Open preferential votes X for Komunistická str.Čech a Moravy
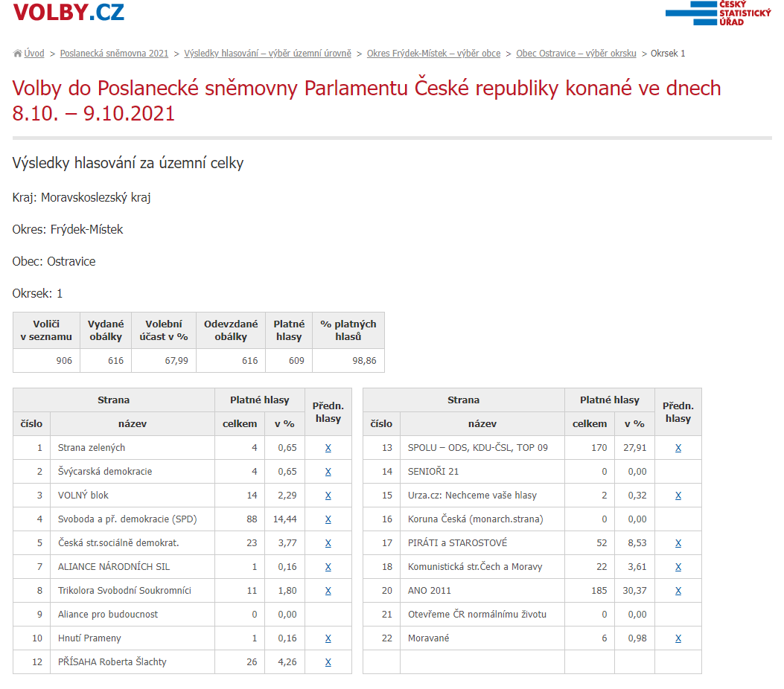Viewport: 784px width, 689px height. pos(678,567)
